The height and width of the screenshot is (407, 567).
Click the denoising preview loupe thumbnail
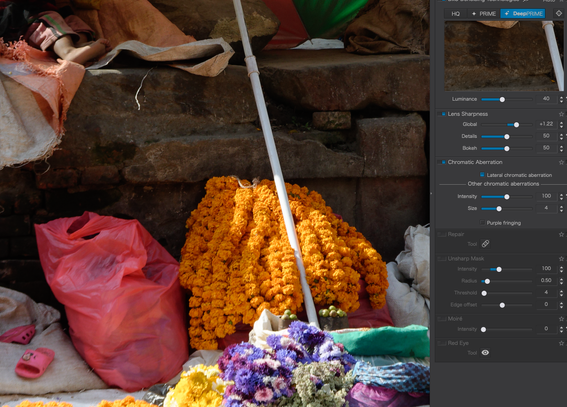504,56
